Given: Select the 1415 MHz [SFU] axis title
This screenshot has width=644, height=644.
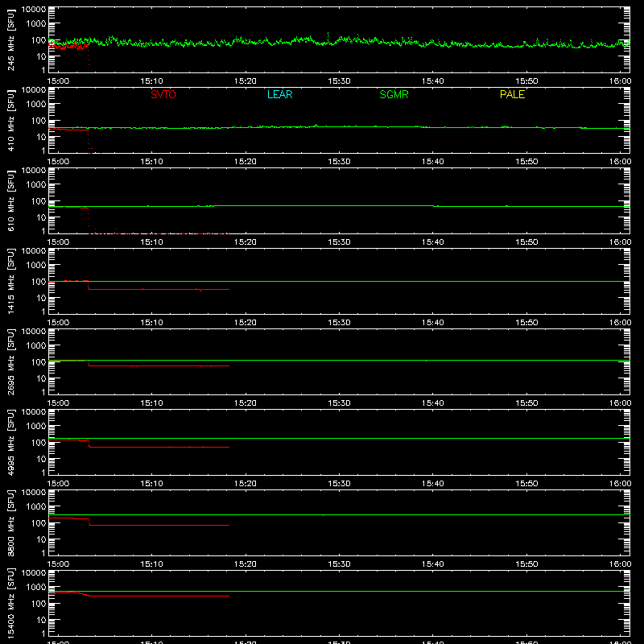Looking at the screenshot, I should (x=10, y=281).
